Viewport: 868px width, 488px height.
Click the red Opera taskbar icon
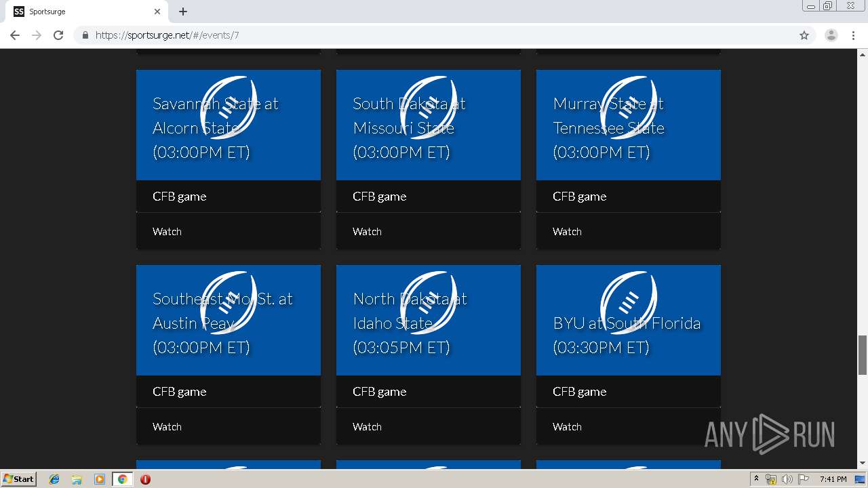tap(145, 479)
